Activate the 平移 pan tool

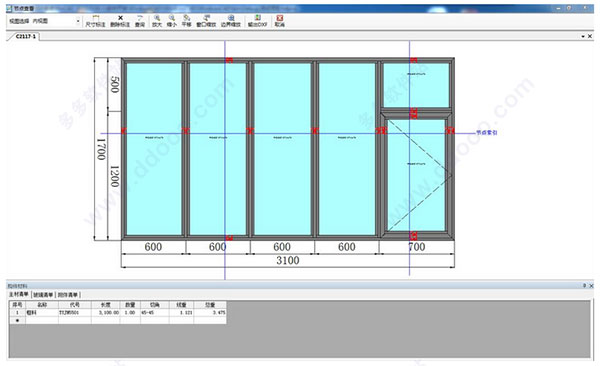[x=186, y=21]
